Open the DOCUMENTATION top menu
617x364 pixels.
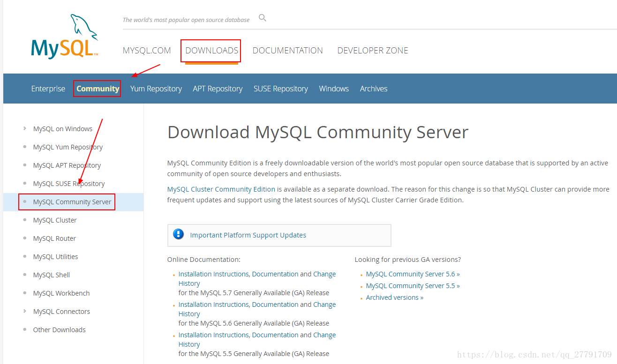point(288,50)
